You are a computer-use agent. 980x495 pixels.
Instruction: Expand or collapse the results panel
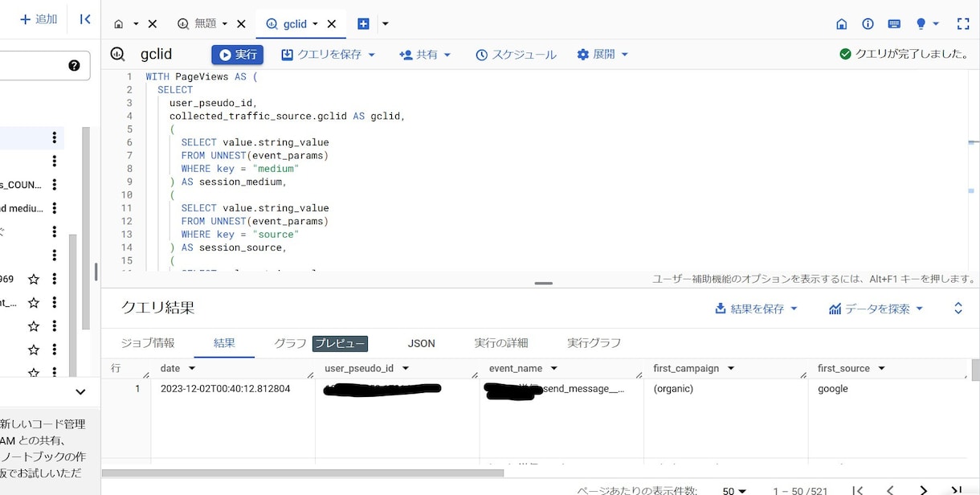(x=958, y=309)
